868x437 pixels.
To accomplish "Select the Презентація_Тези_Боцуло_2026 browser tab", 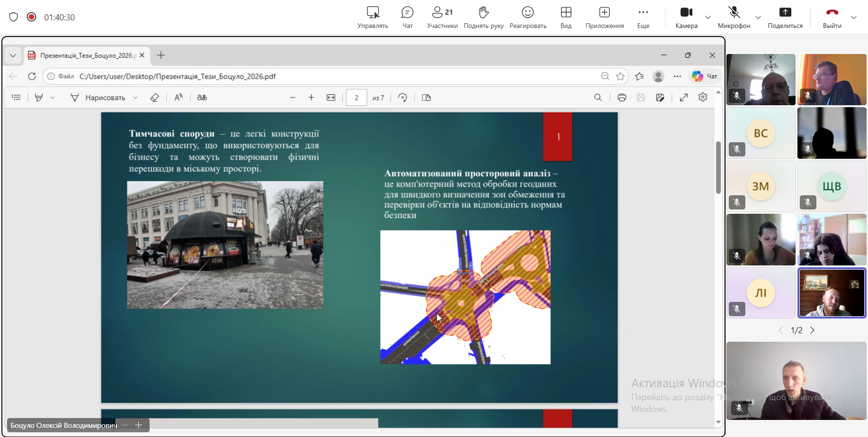I will [88, 55].
